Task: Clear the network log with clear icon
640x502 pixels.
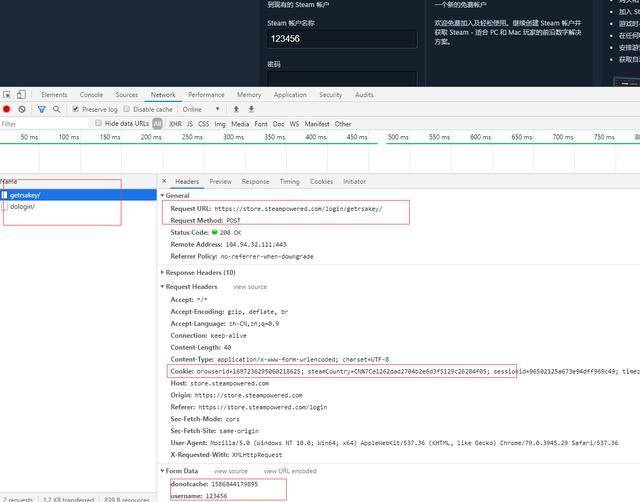Action: (x=22, y=109)
